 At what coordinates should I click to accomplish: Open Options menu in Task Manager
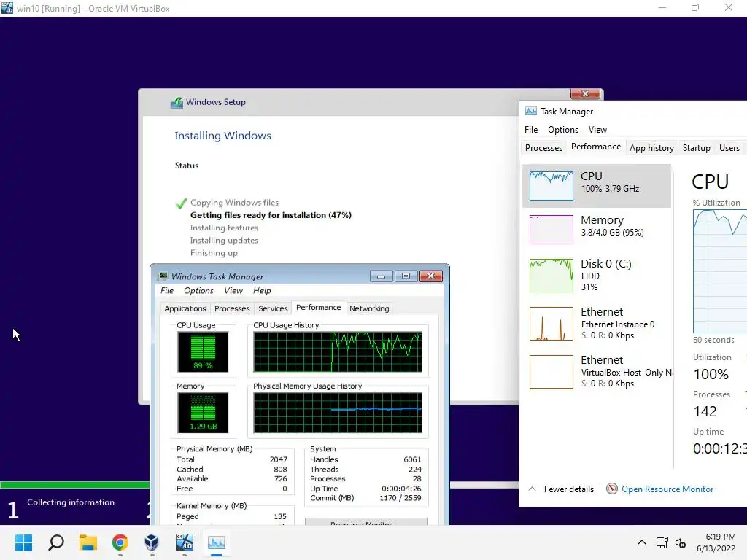[x=562, y=130]
